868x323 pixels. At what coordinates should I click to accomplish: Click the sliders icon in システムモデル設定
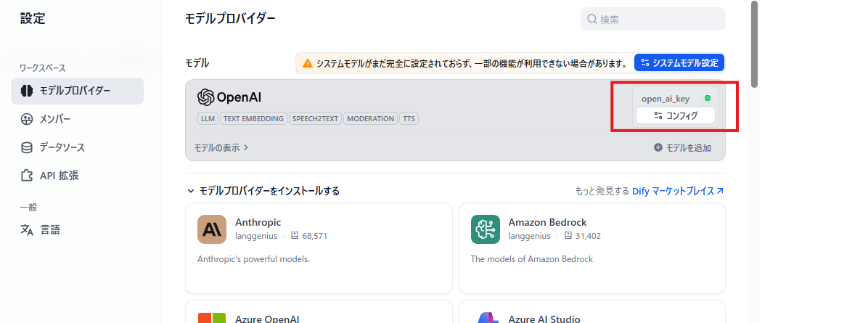(644, 63)
